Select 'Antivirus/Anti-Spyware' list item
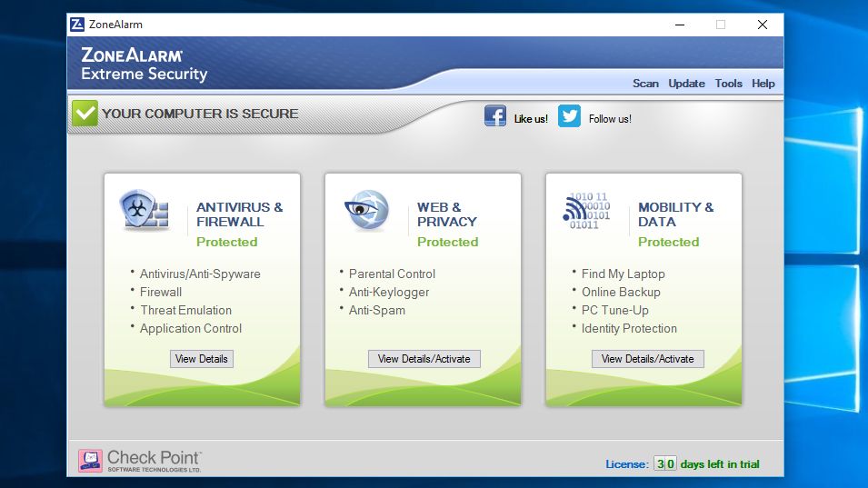The image size is (868, 488). coord(200,274)
